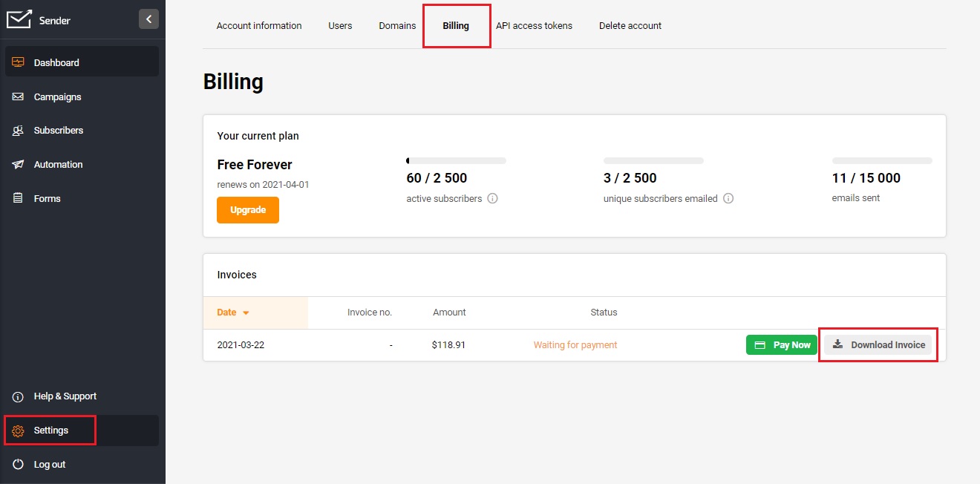Open Settings with the gear icon
The image size is (980, 484).
point(19,431)
